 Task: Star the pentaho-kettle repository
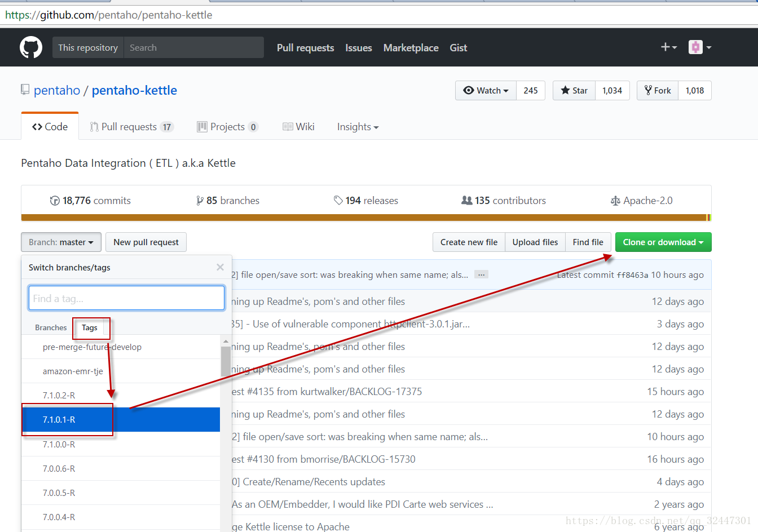[x=574, y=90]
